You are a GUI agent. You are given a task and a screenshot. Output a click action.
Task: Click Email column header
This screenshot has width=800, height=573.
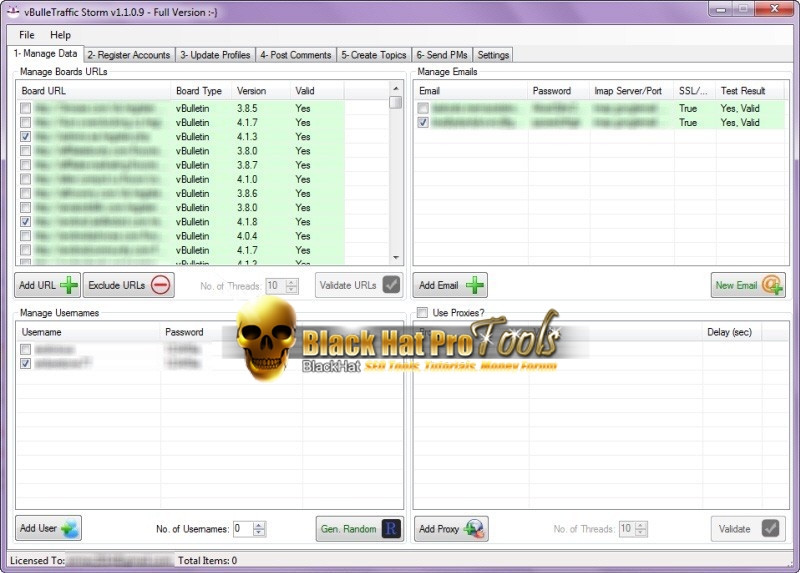click(470, 91)
